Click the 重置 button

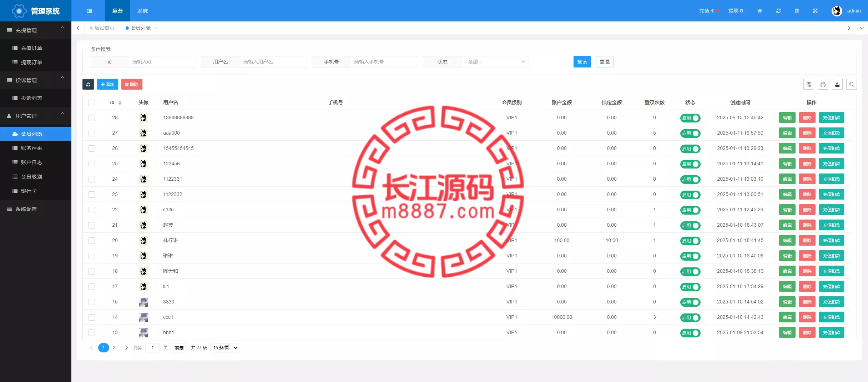pyautogui.click(x=605, y=62)
